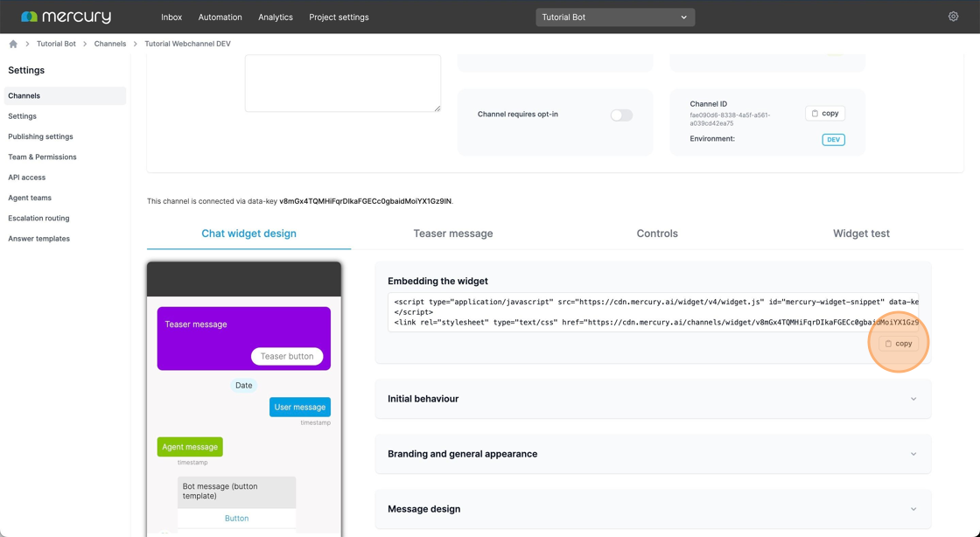Viewport: 980px width, 537px height.
Task: Click the embed code snippet box
Action: [653, 312]
